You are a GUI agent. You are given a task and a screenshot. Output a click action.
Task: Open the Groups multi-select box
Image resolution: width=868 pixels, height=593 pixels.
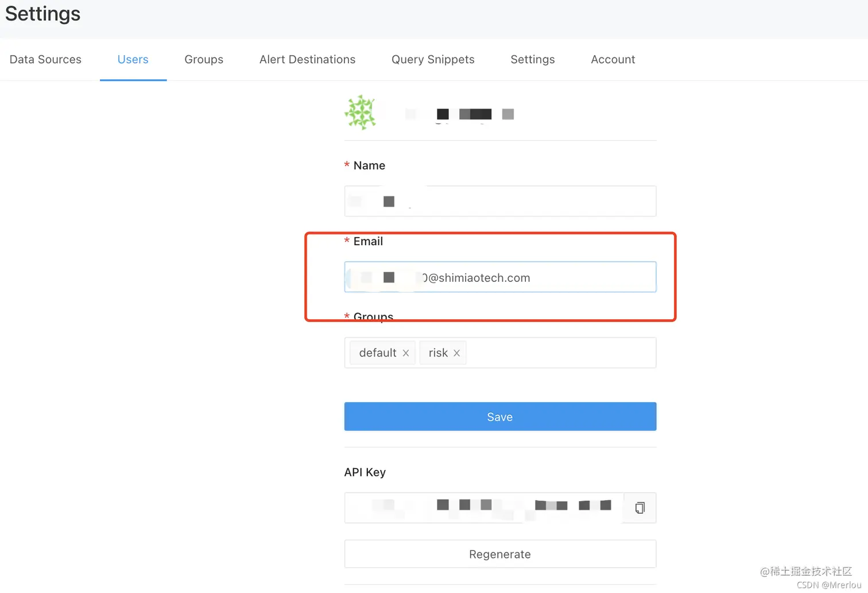click(500, 352)
